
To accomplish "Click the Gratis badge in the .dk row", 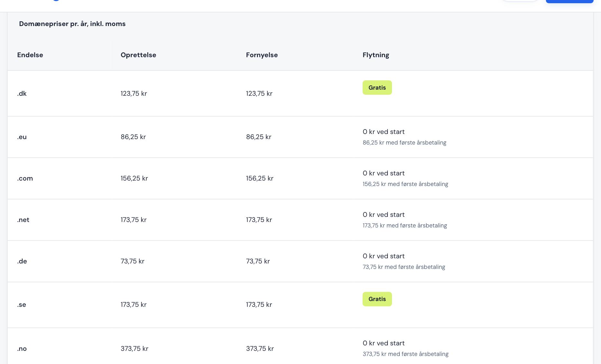I will [x=377, y=87].
